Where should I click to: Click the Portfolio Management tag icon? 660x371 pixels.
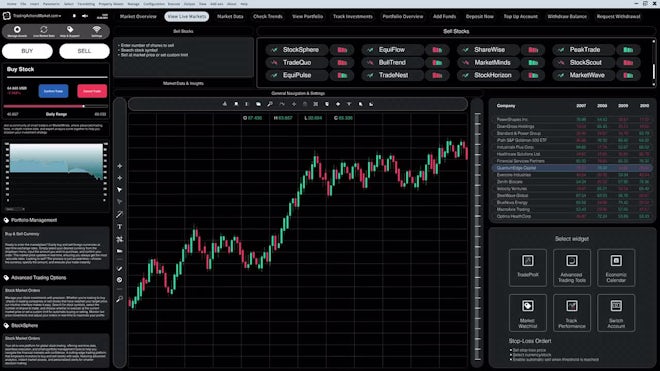6,220
